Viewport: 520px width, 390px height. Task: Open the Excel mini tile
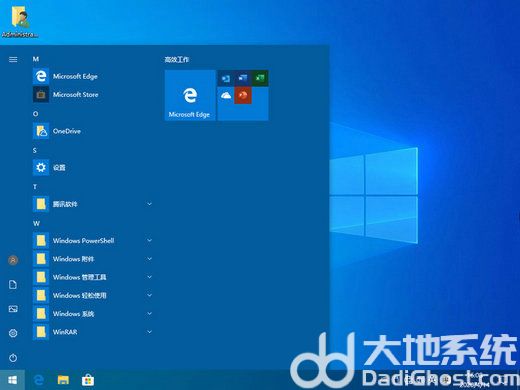tap(260, 78)
